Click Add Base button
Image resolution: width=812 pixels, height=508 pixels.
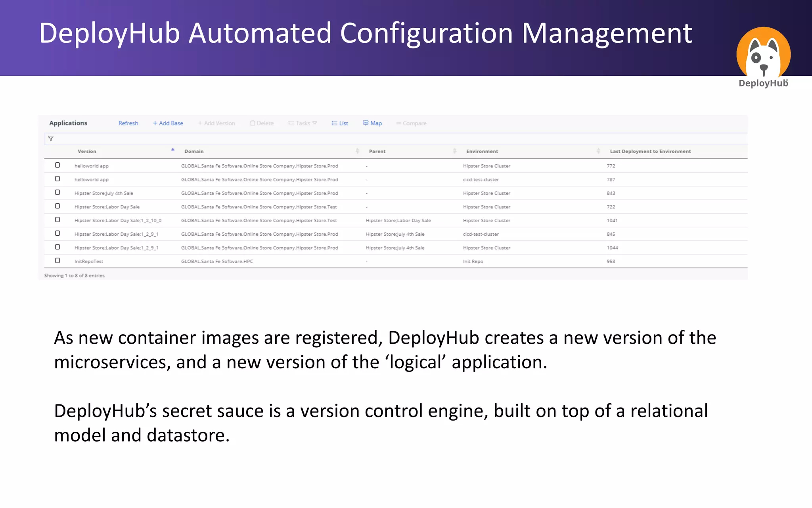tap(168, 123)
